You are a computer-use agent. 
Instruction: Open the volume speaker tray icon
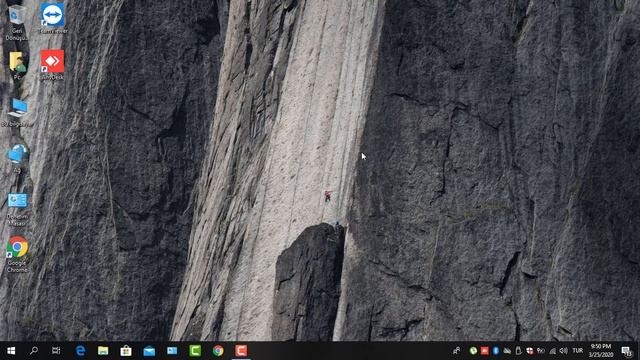tap(564, 351)
